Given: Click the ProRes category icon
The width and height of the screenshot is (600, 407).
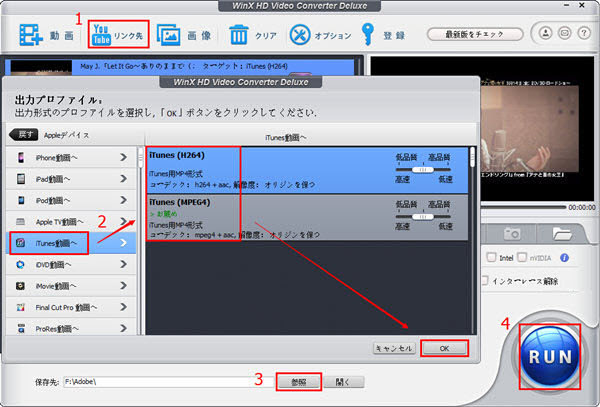Looking at the screenshot, I should (x=21, y=329).
